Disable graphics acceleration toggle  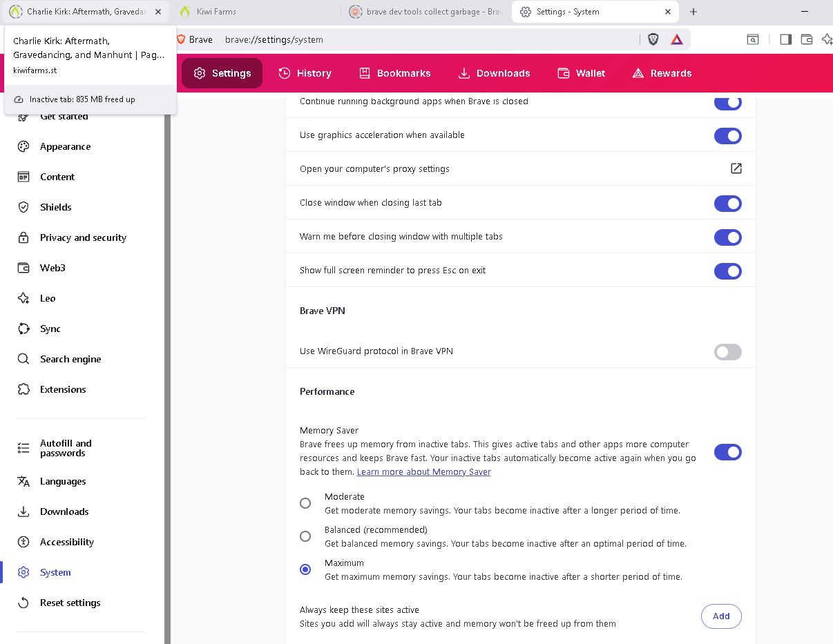pos(727,136)
